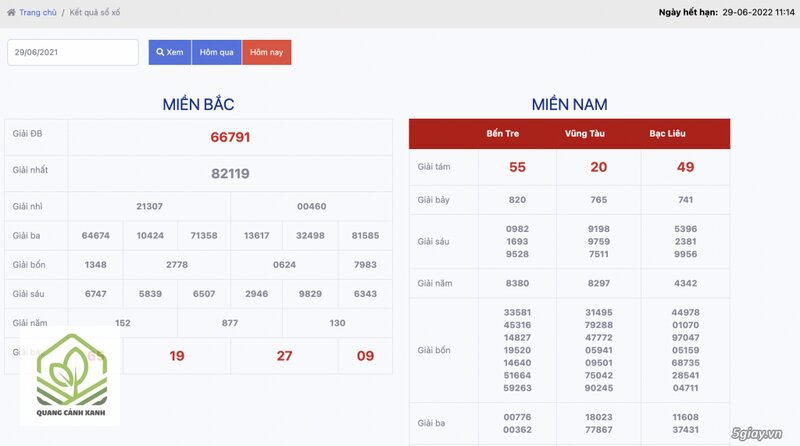The width and height of the screenshot is (800, 446).
Task: Click second prize number 21307
Action: pyautogui.click(x=149, y=206)
